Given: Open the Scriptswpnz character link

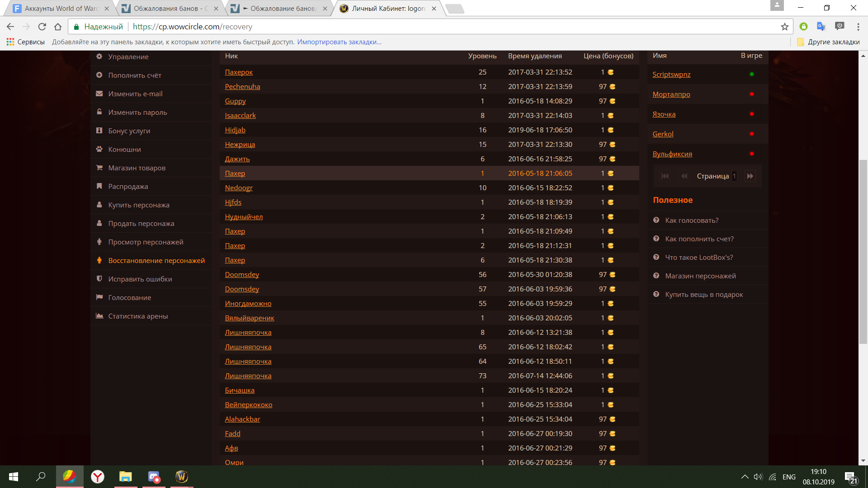Looking at the screenshot, I should (x=671, y=75).
